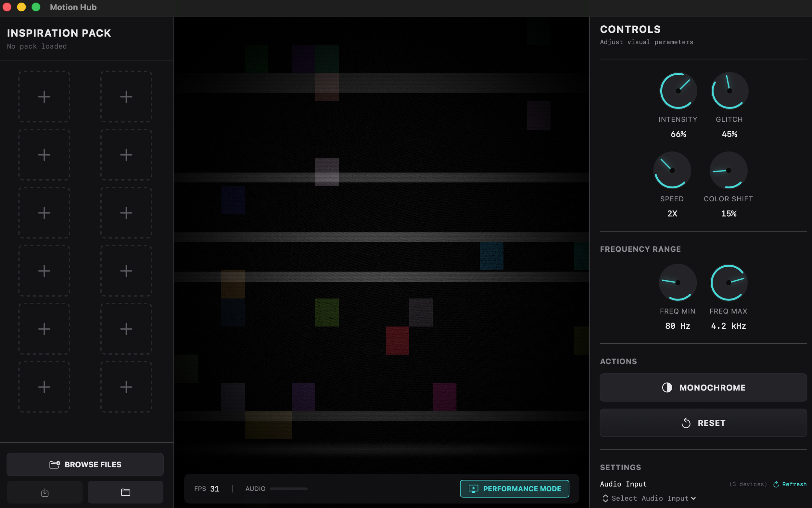The height and width of the screenshot is (508, 812).
Task: Adjust the Freq Max knob
Action: (728, 283)
